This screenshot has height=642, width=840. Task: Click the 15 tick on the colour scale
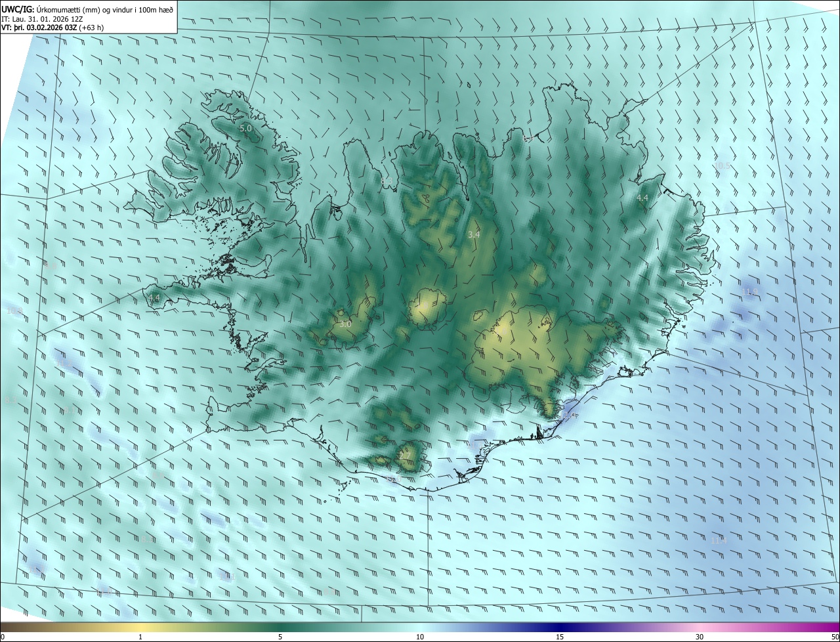pyautogui.click(x=560, y=637)
